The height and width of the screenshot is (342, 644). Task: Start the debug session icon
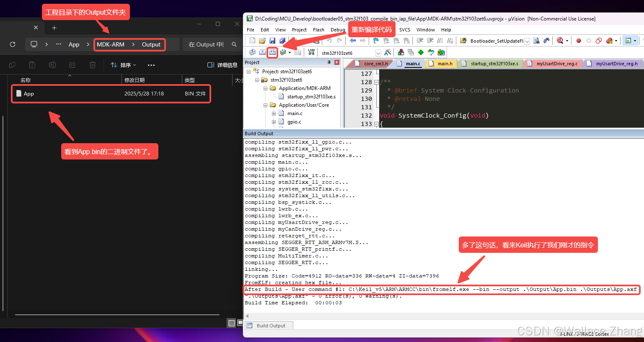pos(560,41)
